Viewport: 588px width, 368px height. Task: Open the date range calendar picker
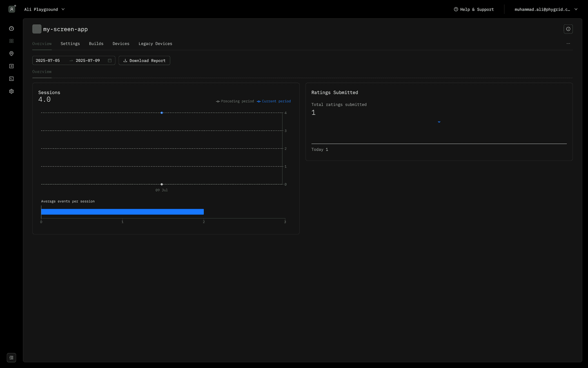click(x=109, y=60)
